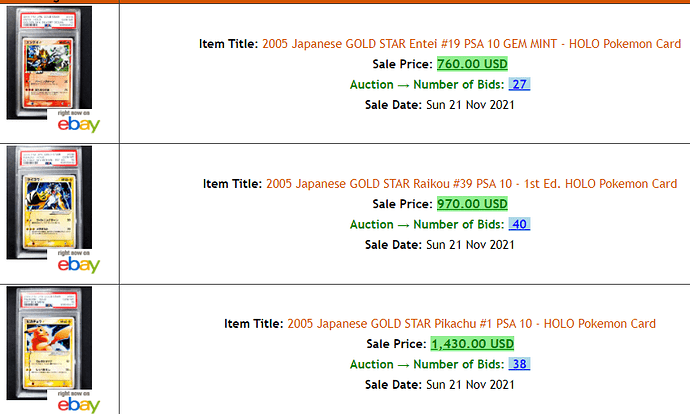Click the Sale Date text of the Entei listing
690x414 pixels.
440,105
